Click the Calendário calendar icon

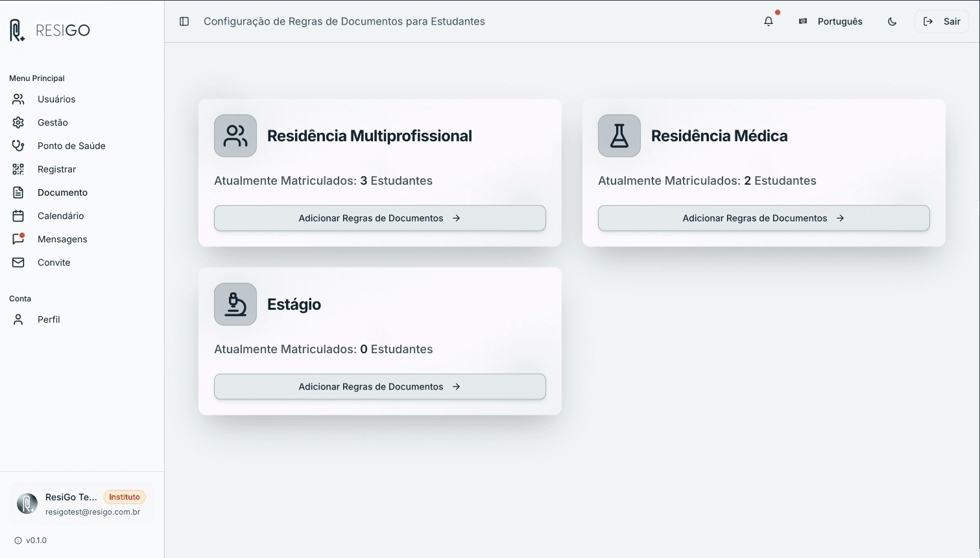pyautogui.click(x=18, y=216)
